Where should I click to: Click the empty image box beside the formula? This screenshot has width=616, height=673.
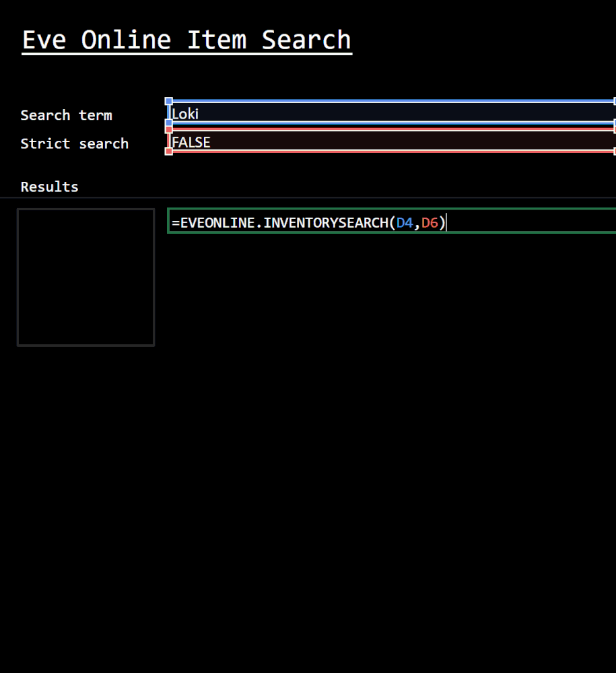coord(85,278)
